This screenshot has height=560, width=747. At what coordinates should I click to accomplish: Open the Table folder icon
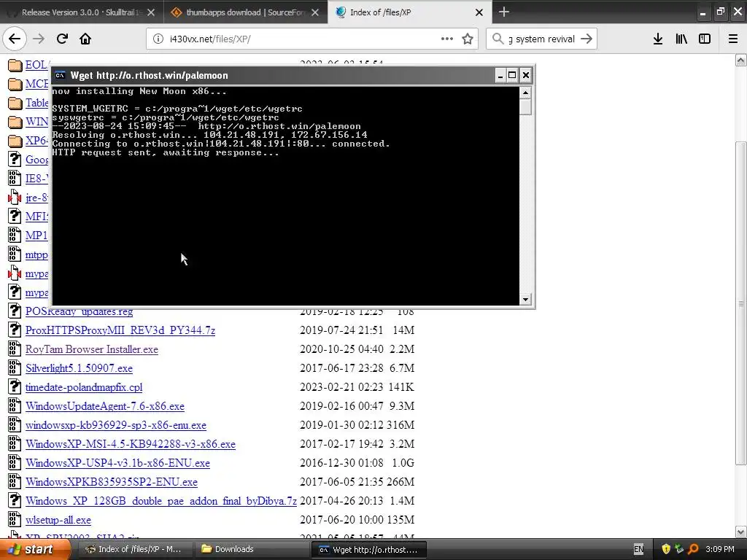click(x=15, y=103)
